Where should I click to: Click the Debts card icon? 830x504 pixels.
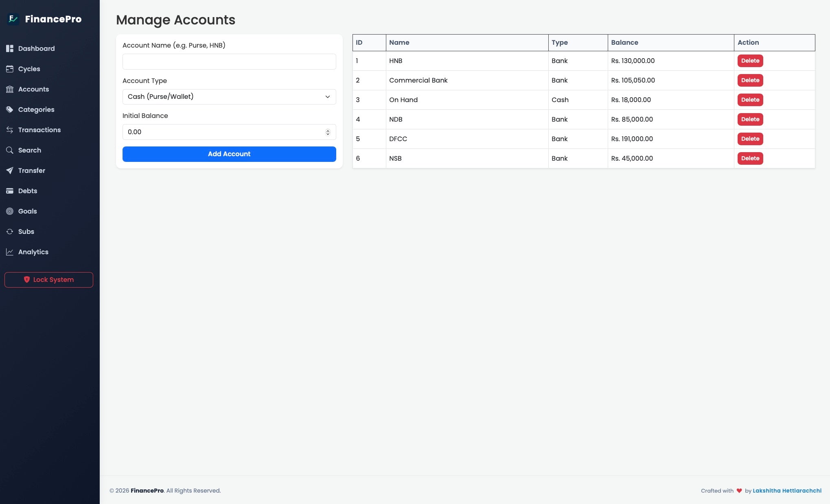(10, 191)
